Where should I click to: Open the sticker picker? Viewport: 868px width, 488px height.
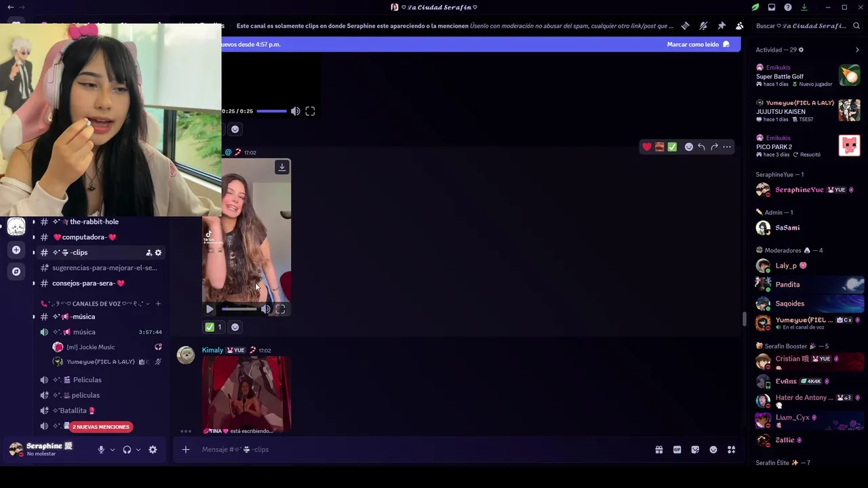pos(695,449)
